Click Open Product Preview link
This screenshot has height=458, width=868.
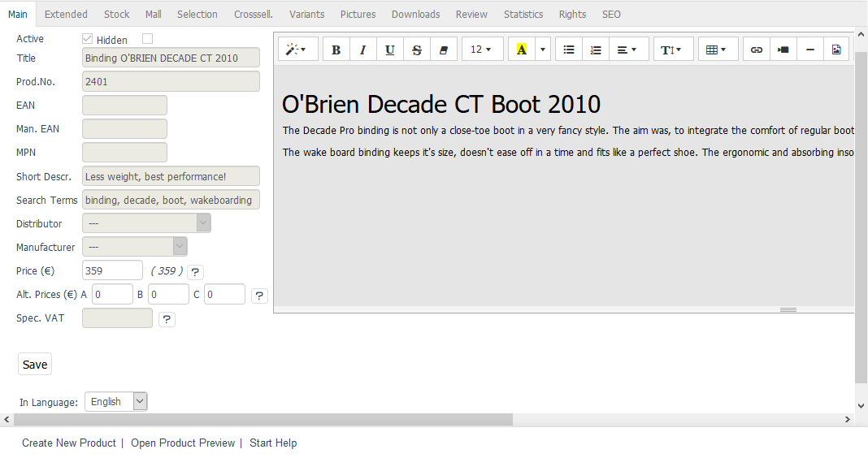(x=183, y=443)
